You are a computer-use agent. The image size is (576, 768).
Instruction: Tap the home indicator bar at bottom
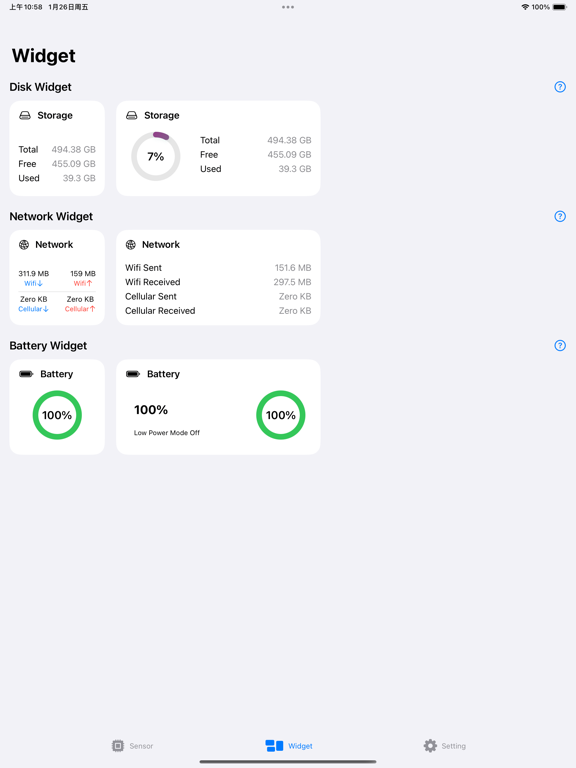coord(288,762)
